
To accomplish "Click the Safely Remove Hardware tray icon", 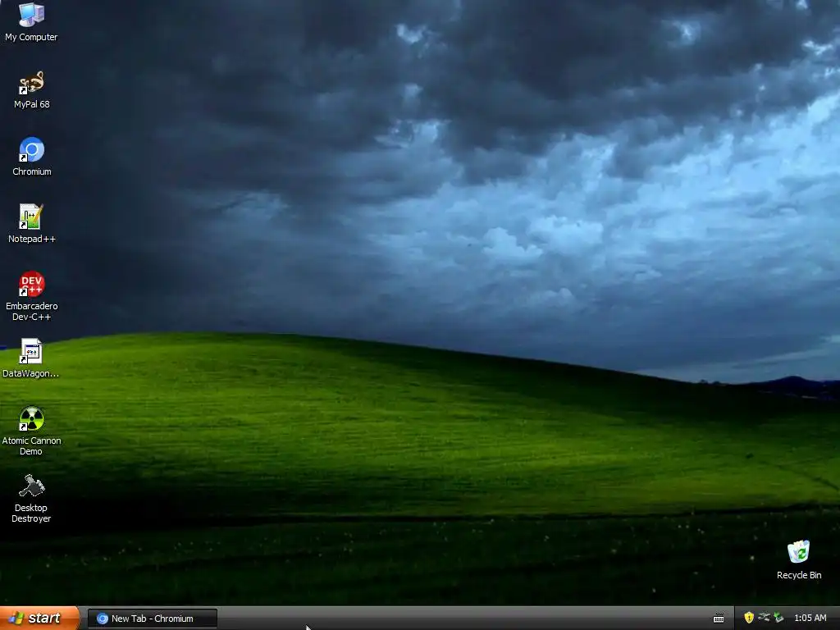I will [764, 618].
